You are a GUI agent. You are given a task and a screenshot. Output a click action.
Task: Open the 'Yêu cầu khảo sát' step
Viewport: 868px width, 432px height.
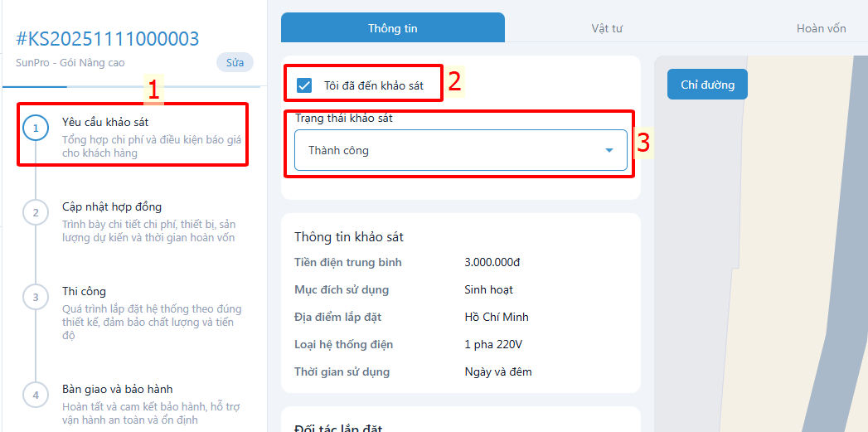105,123
